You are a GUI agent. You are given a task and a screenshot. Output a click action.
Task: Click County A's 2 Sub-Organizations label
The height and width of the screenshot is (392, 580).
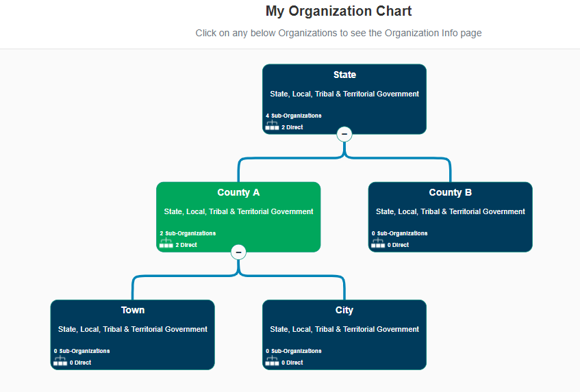[x=188, y=233]
